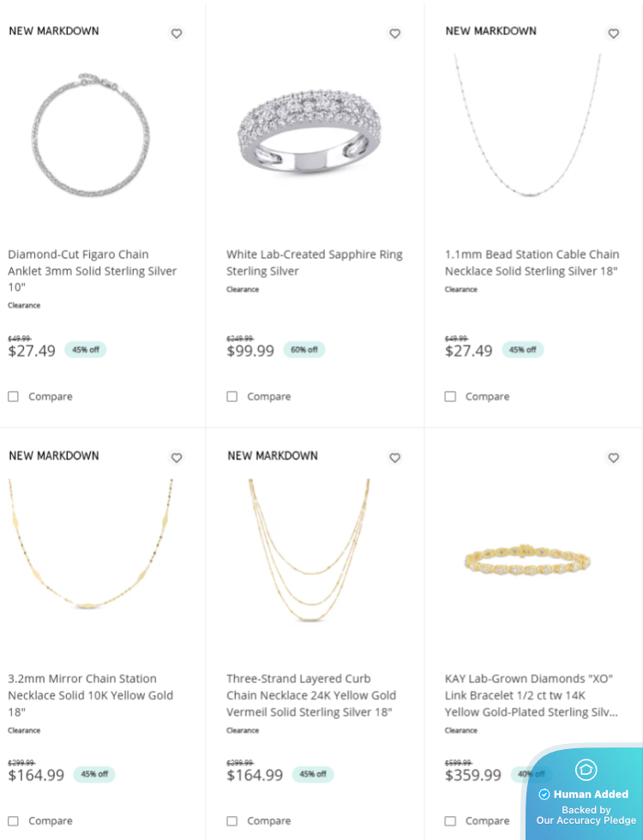Image resolution: width=643 pixels, height=840 pixels.
Task: Click the house icon in Human Added badge
Action: coord(586,770)
